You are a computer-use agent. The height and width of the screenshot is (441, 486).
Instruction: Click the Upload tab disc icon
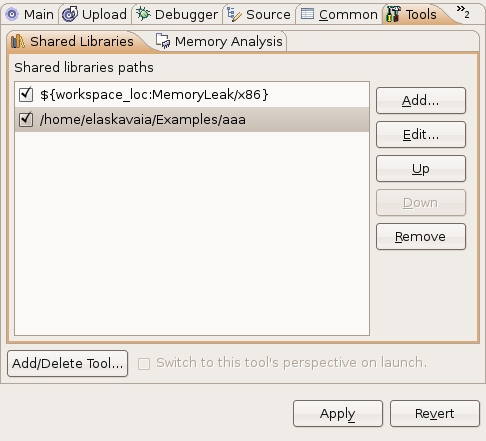[x=70, y=14]
